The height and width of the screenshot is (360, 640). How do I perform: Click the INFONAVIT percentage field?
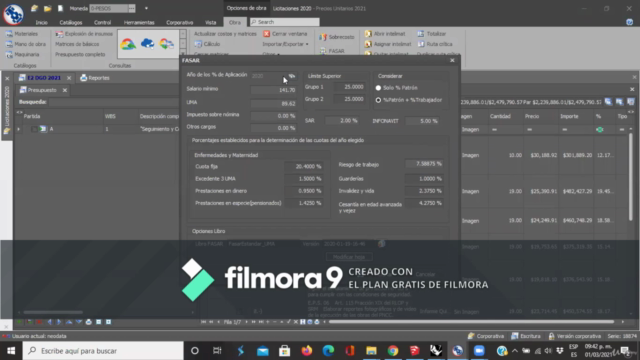point(422,121)
